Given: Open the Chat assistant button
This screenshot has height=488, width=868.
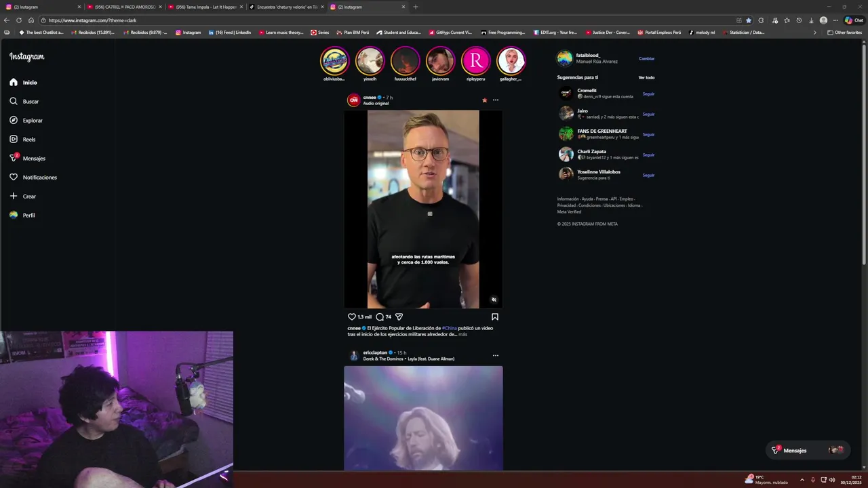Looking at the screenshot, I should tap(854, 20).
